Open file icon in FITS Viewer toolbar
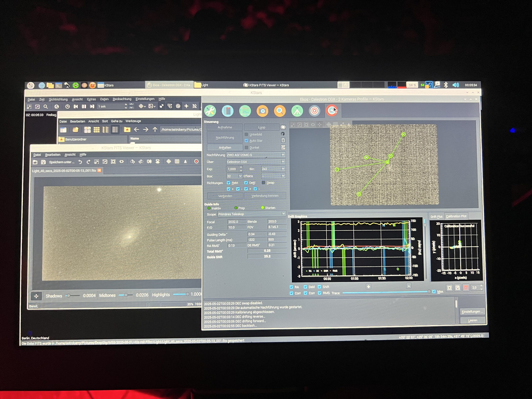This screenshot has width=532, height=399. (35, 162)
